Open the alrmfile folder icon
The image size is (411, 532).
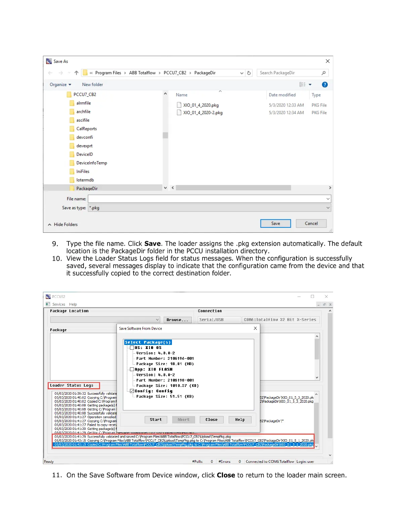click(x=72, y=103)
